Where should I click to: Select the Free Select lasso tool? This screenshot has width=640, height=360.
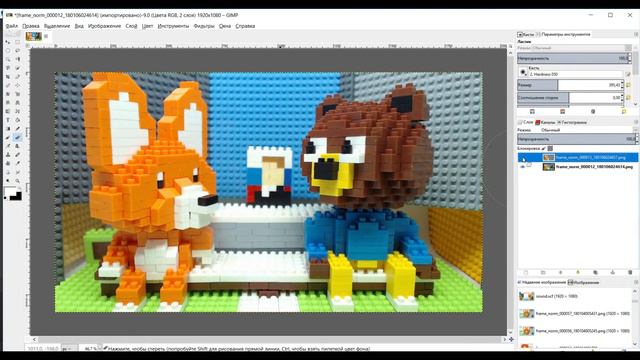[x=18, y=51]
